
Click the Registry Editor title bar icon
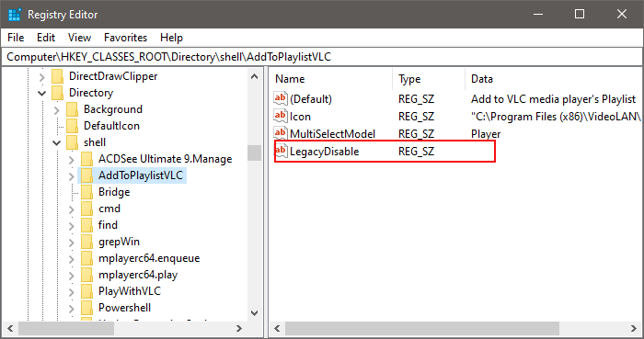click(15, 15)
